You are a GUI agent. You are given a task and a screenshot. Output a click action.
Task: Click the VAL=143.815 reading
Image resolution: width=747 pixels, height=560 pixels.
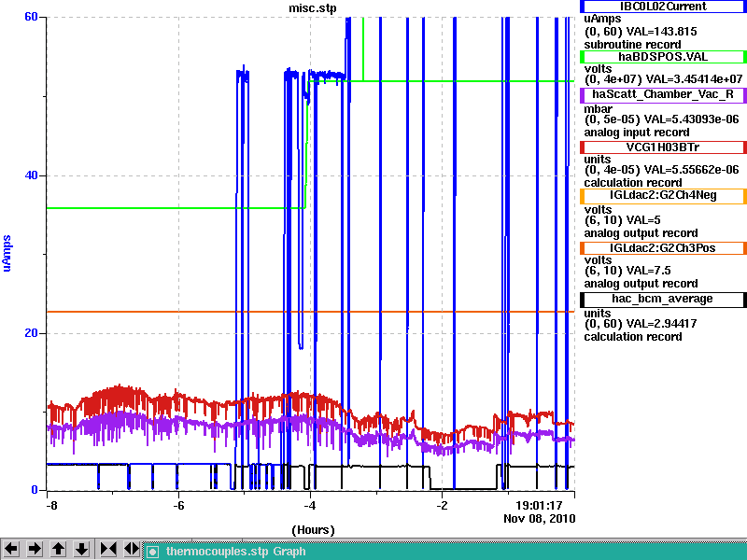(661, 32)
